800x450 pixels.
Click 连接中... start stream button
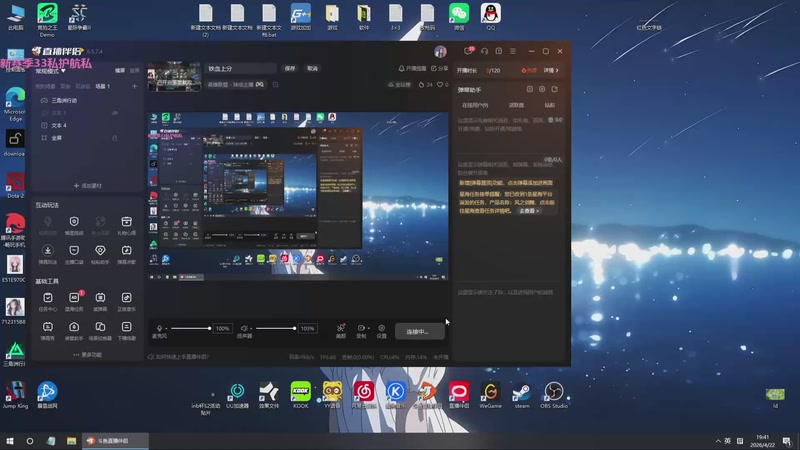coord(420,332)
